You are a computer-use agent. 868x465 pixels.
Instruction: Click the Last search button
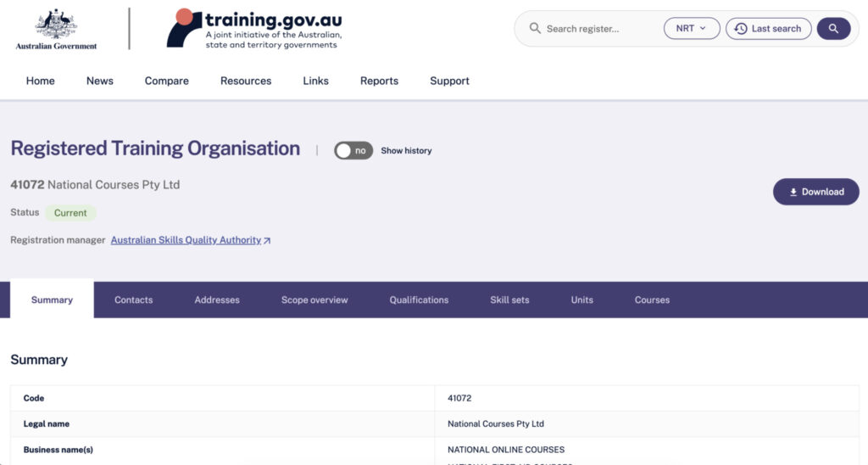(768, 28)
